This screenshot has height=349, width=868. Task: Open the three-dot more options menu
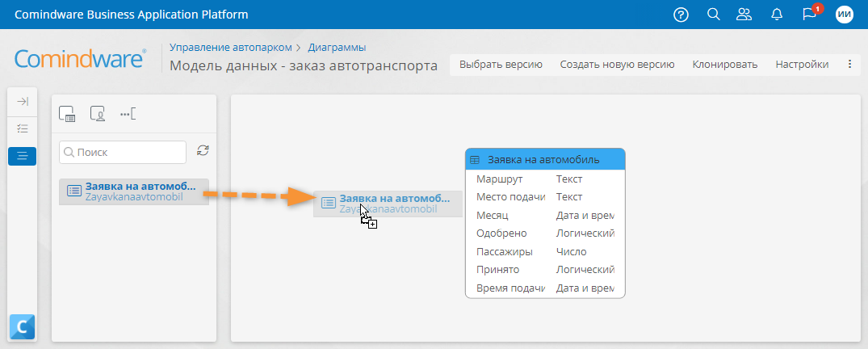click(850, 65)
